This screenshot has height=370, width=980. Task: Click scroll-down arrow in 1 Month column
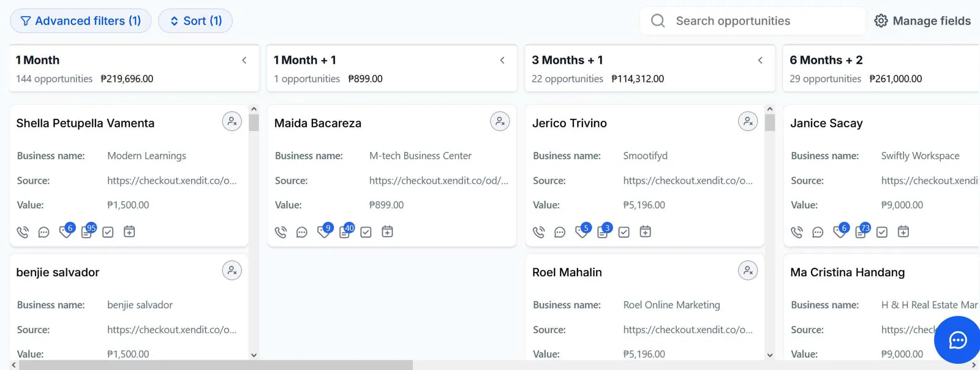[x=254, y=355]
